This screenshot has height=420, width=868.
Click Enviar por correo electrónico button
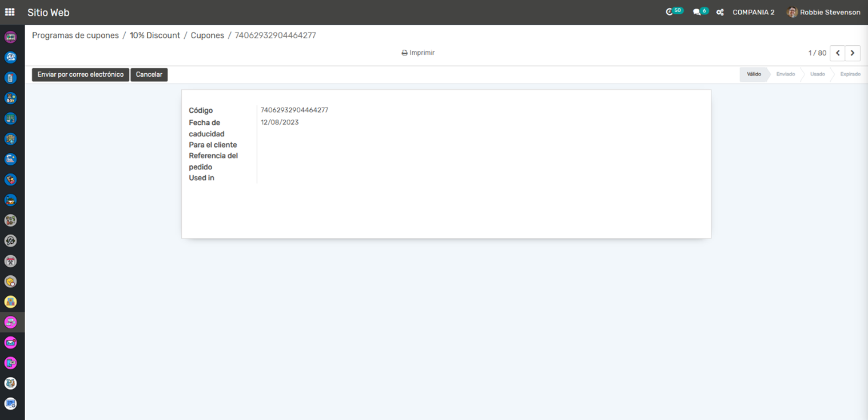tap(81, 74)
